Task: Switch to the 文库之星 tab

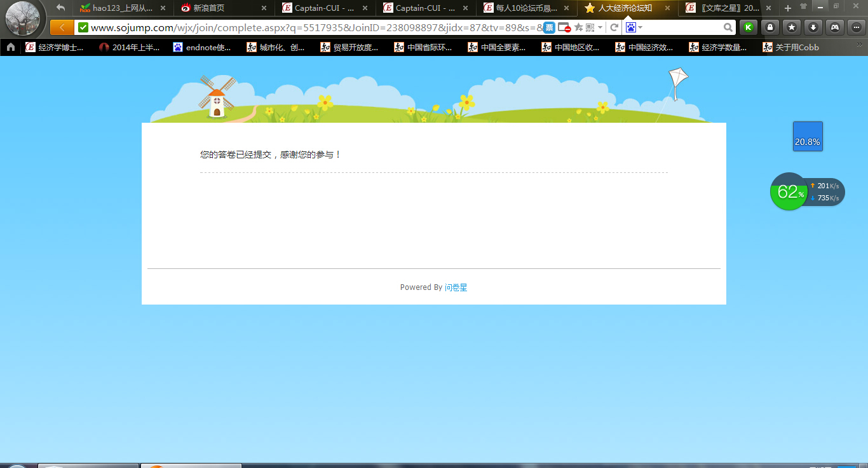Action: [729, 8]
